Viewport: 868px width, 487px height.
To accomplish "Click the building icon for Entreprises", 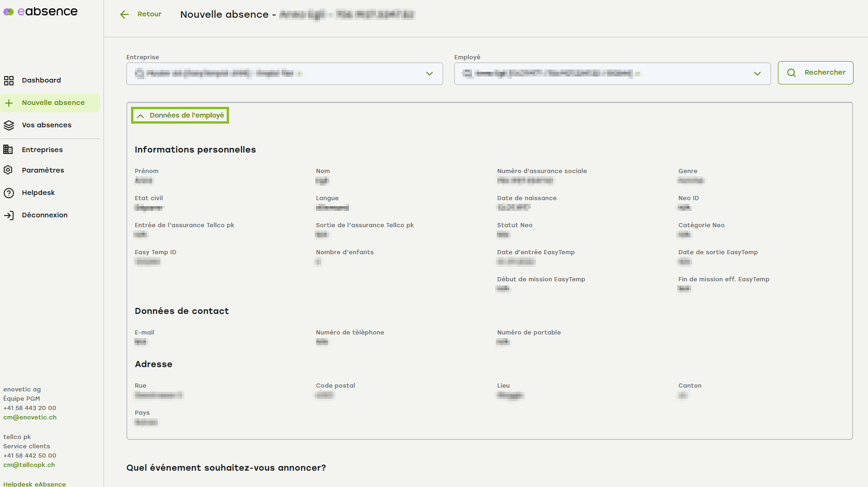I will coord(8,150).
